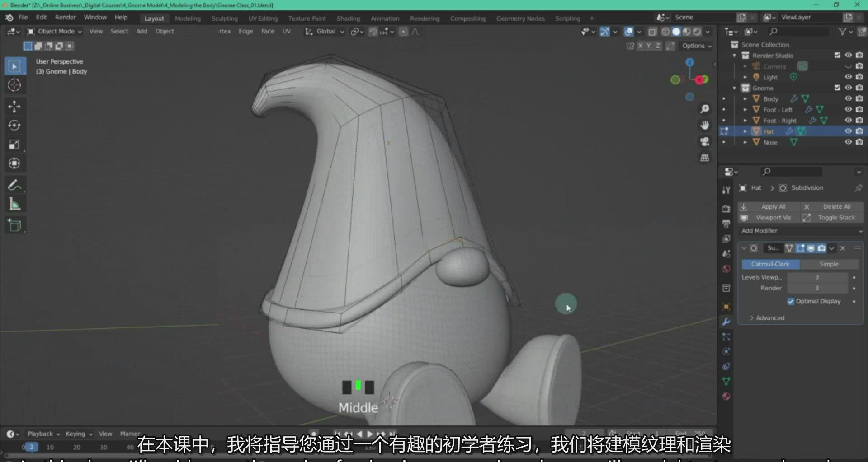Expand the Body object in outliner
868x462 pixels.
click(x=745, y=98)
